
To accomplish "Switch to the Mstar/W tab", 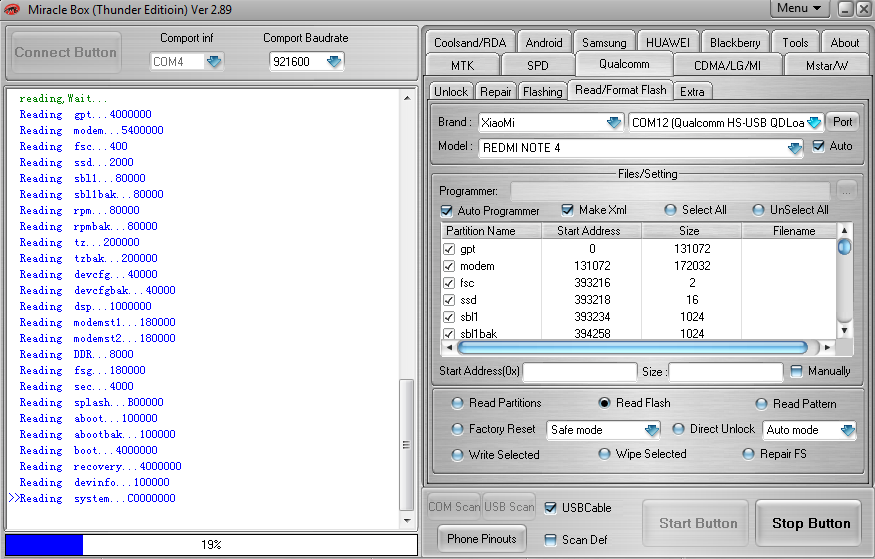I will 826,65.
